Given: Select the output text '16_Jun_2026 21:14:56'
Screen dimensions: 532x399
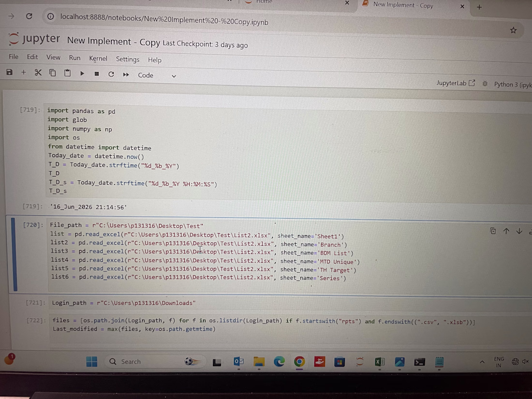Looking at the screenshot, I should (x=88, y=207).
